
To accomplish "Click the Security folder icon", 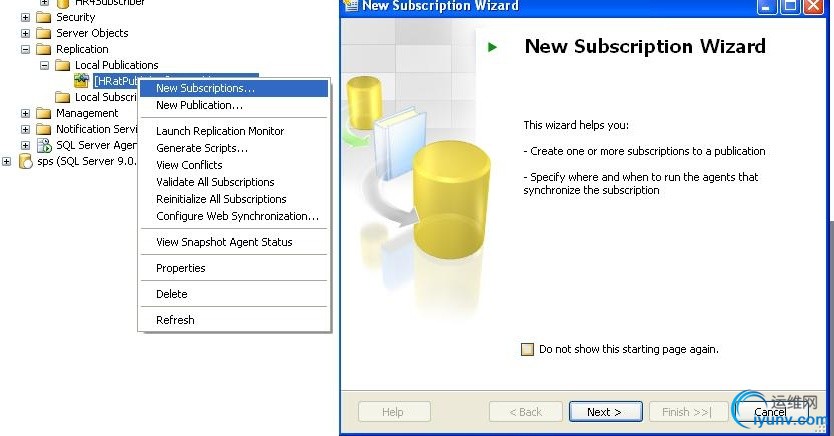I will (x=44, y=17).
